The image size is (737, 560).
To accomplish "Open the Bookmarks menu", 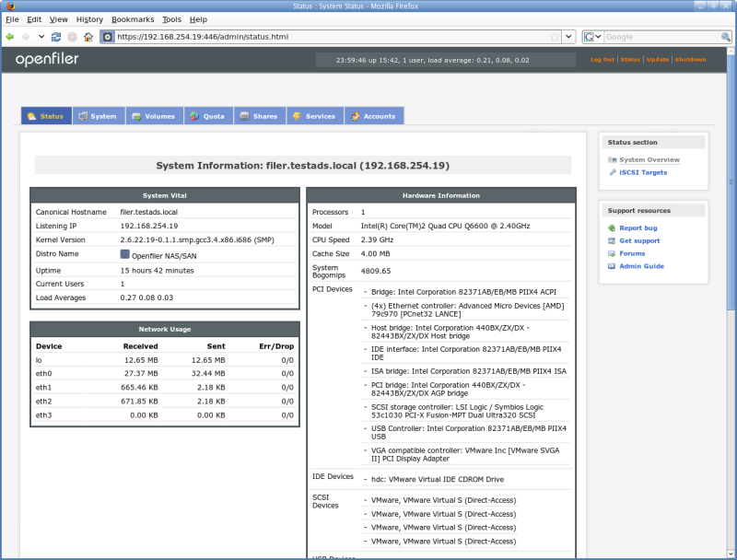I will pos(132,18).
